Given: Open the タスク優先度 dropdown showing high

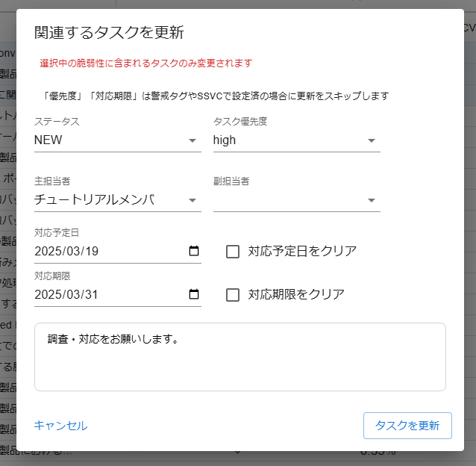Looking at the screenshot, I should pyautogui.click(x=297, y=140).
